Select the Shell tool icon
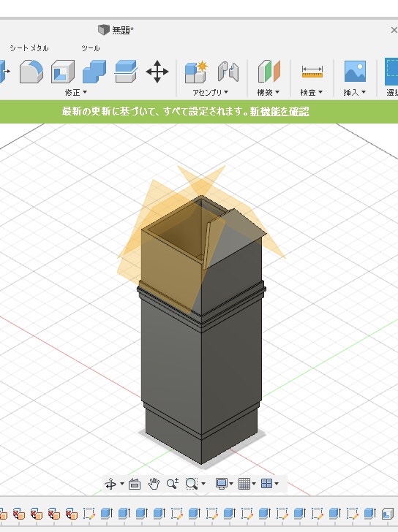Screen dimensions: 398x532 click(x=63, y=72)
